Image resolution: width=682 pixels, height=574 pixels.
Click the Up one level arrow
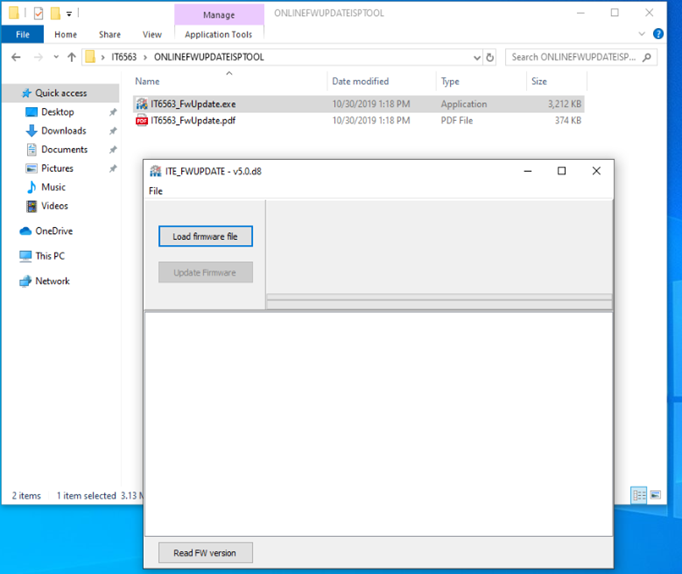(71, 57)
